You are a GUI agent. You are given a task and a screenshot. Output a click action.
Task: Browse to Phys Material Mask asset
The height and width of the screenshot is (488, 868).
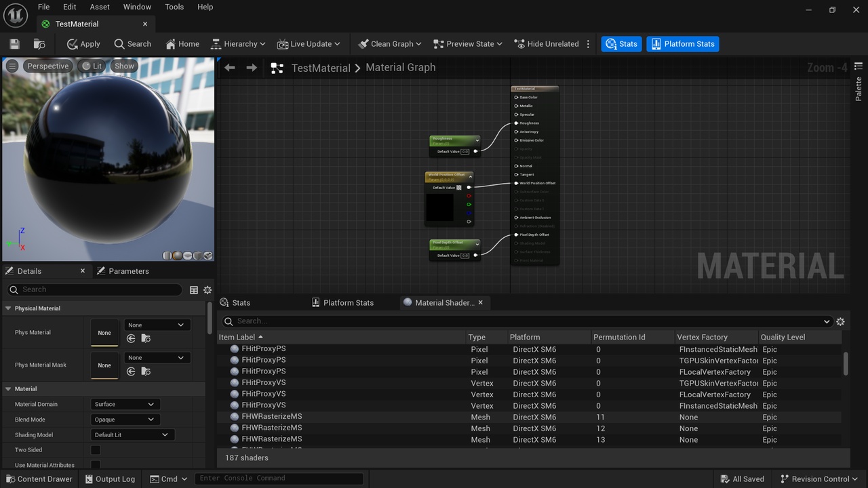point(146,371)
